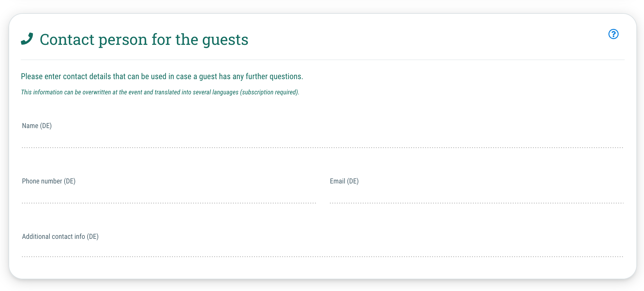
Task: Open the help question mark icon
Action: [613, 34]
